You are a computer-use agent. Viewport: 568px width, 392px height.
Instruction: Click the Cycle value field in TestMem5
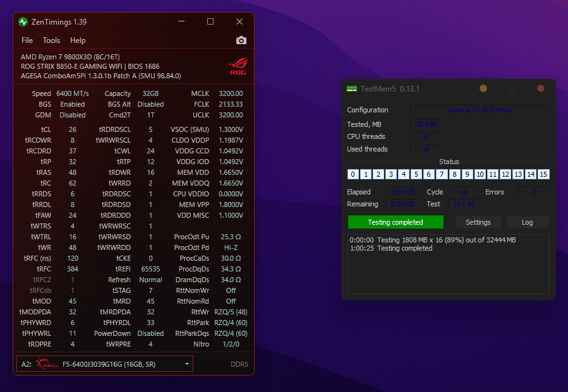[464, 192]
